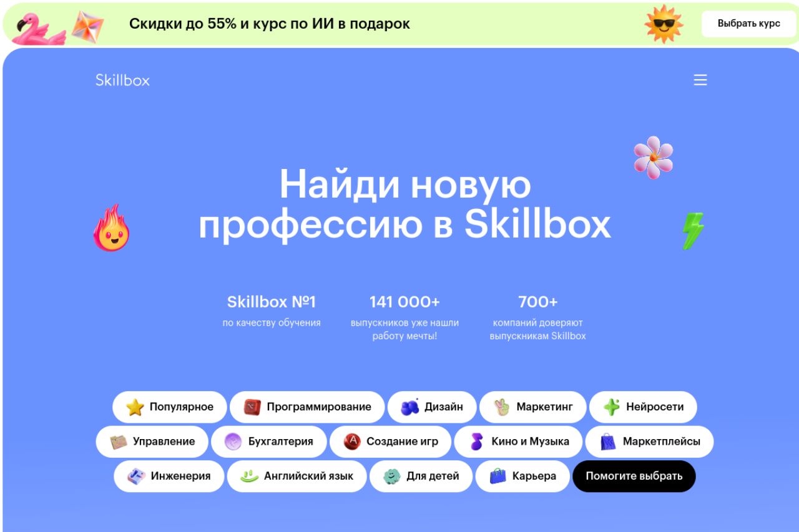Image resolution: width=799 pixels, height=532 pixels.
Task: Click the black "Помогите выбрать" button
Action: (634, 476)
